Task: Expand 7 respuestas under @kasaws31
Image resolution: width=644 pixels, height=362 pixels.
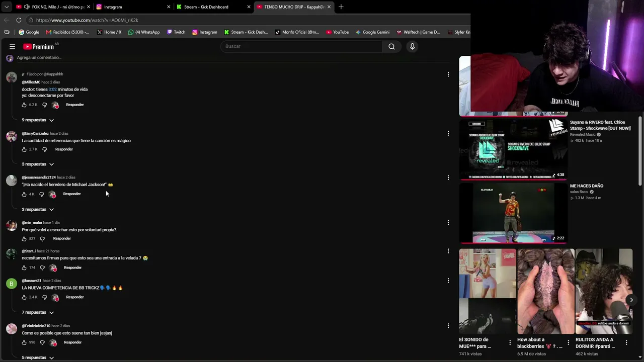Action: pos(38,312)
